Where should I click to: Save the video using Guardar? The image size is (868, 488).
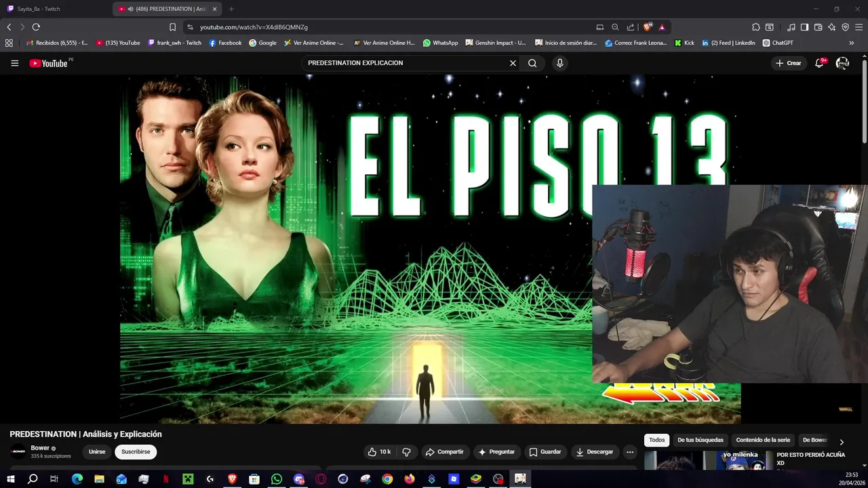coord(545,451)
